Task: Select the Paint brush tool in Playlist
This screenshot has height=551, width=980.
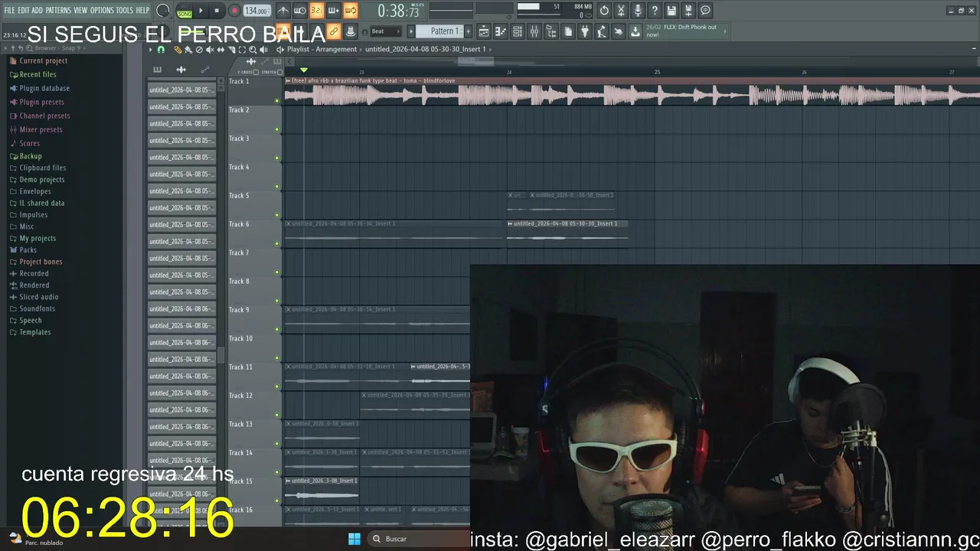Action: [x=188, y=50]
